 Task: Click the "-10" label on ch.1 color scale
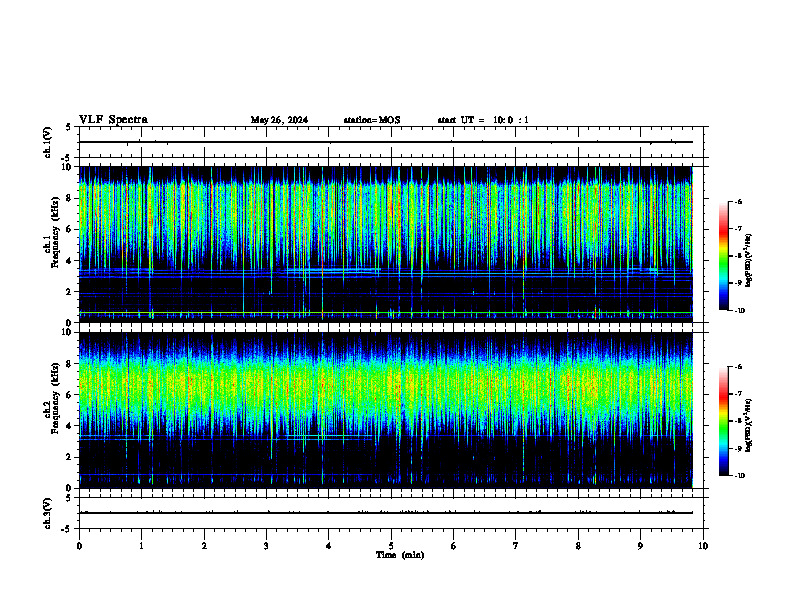coord(739,311)
